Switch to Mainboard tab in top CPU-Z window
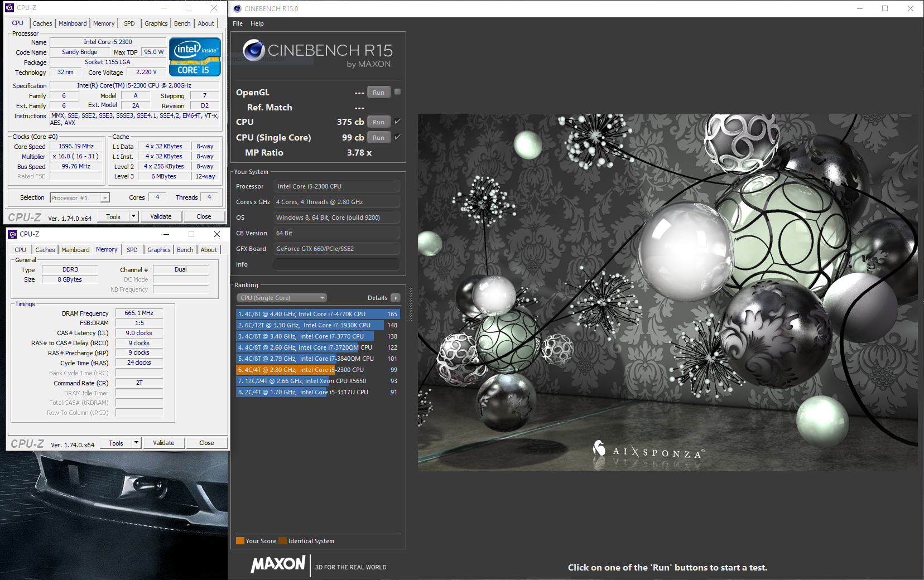The image size is (924, 580). pyautogui.click(x=73, y=23)
